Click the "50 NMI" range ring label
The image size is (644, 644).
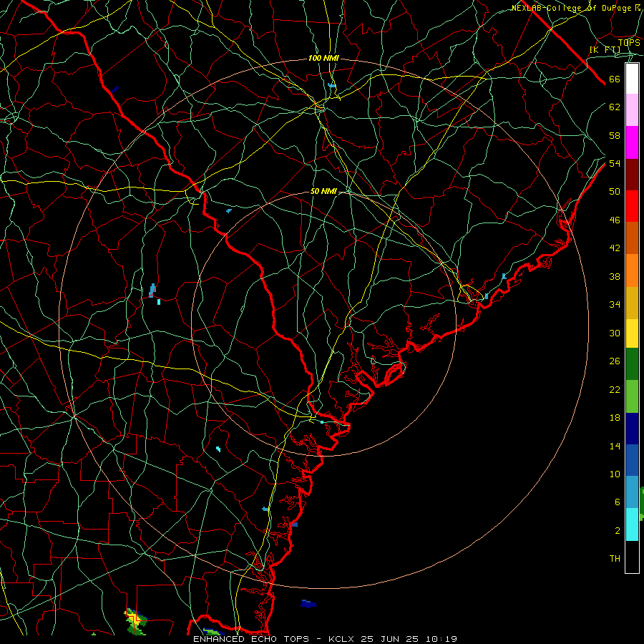pos(323,191)
